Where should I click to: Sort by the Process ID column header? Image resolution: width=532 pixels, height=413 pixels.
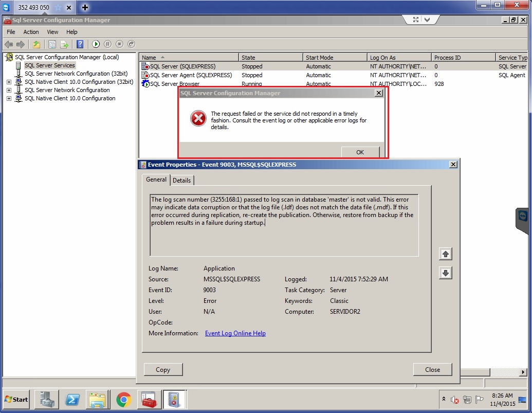(463, 58)
